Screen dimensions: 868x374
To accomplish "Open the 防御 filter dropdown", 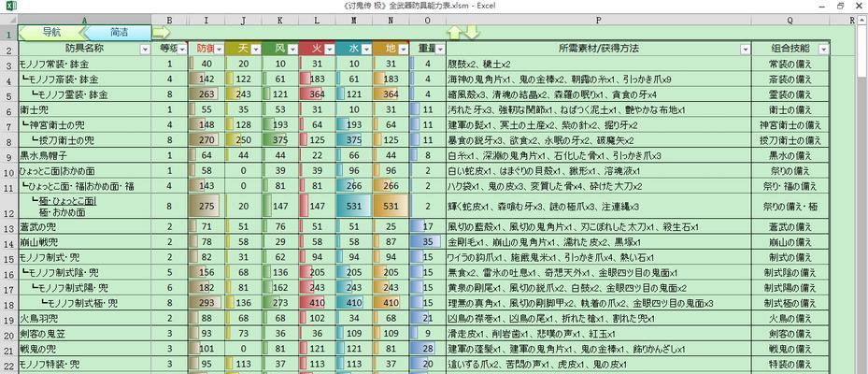I will pyautogui.click(x=220, y=50).
